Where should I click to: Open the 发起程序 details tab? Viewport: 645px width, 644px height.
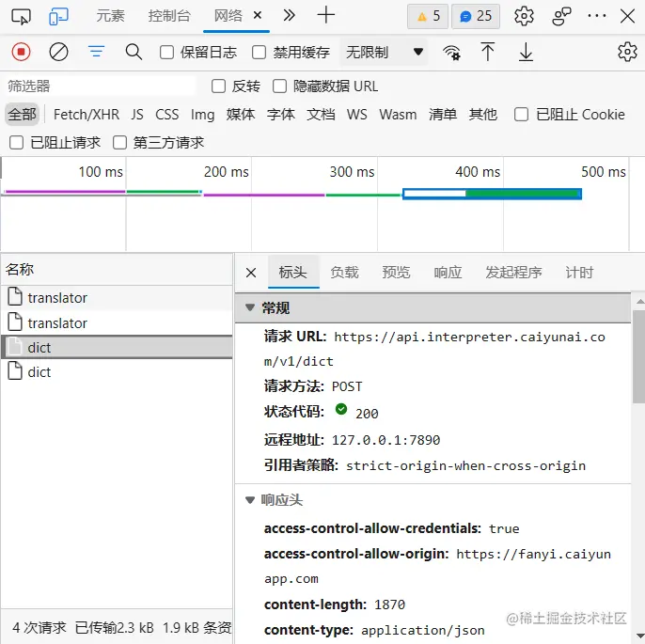pyautogui.click(x=513, y=273)
